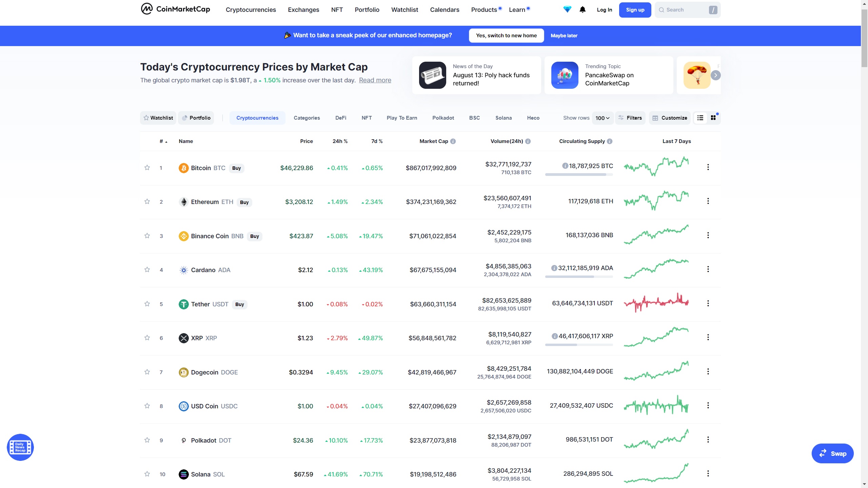Star XRP for watchlist

click(x=147, y=338)
